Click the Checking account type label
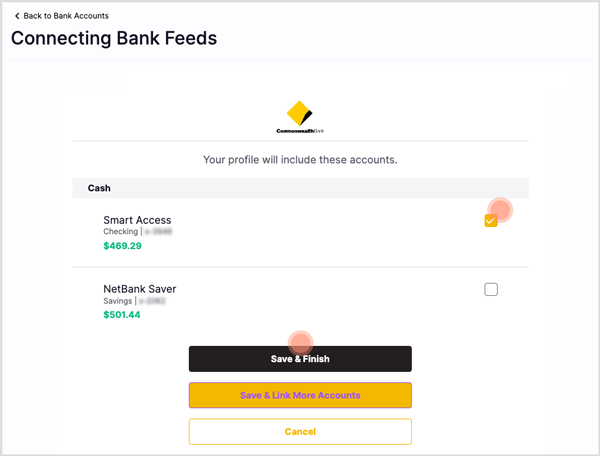The image size is (600, 456). (x=120, y=232)
